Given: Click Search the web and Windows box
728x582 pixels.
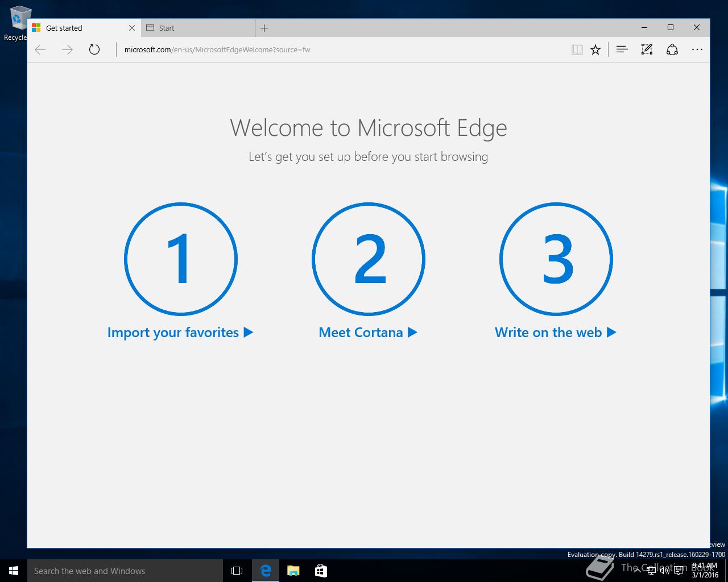Looking at the screenshot, I should [125, 571].
